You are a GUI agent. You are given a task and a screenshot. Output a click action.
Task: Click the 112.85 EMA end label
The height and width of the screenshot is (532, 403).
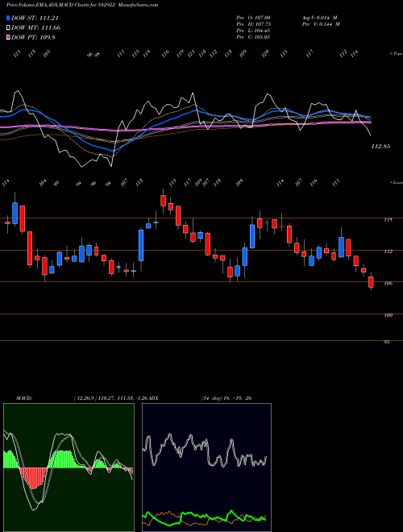[380, 147]
